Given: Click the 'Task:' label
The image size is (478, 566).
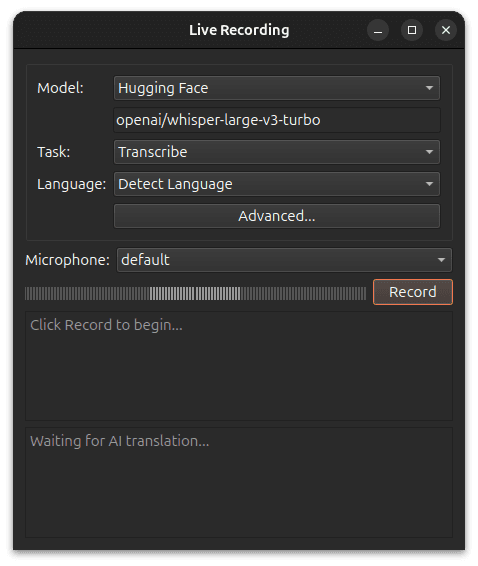Looking at the screenshot, I should point(53,152).
